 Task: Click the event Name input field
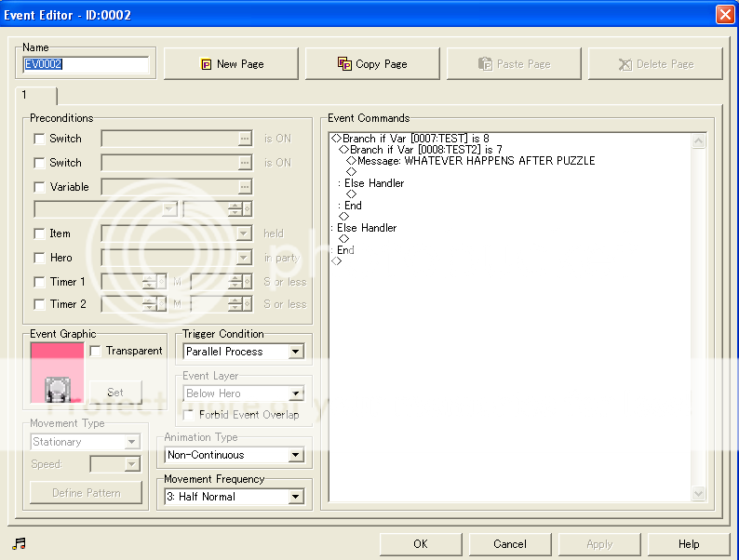(x=86, y=66)
